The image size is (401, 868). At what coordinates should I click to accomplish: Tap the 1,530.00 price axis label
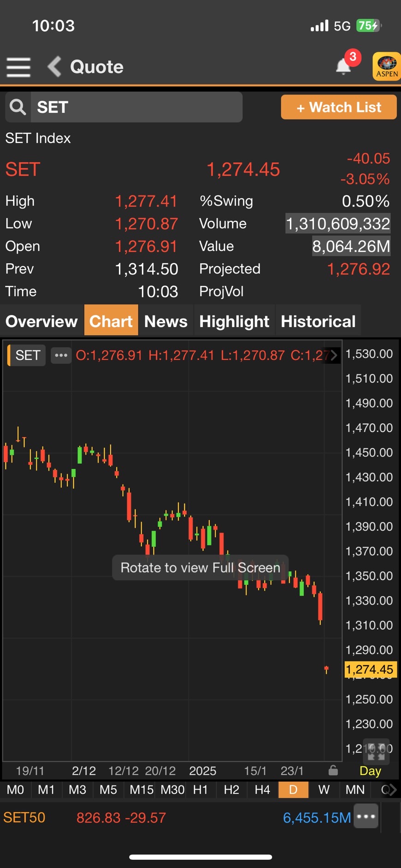[369, 354]
